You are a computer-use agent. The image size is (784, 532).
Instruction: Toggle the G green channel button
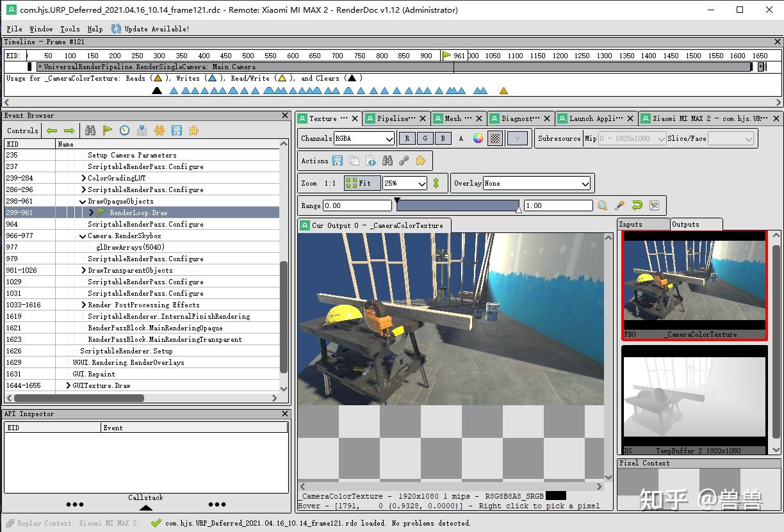[425, 138]
